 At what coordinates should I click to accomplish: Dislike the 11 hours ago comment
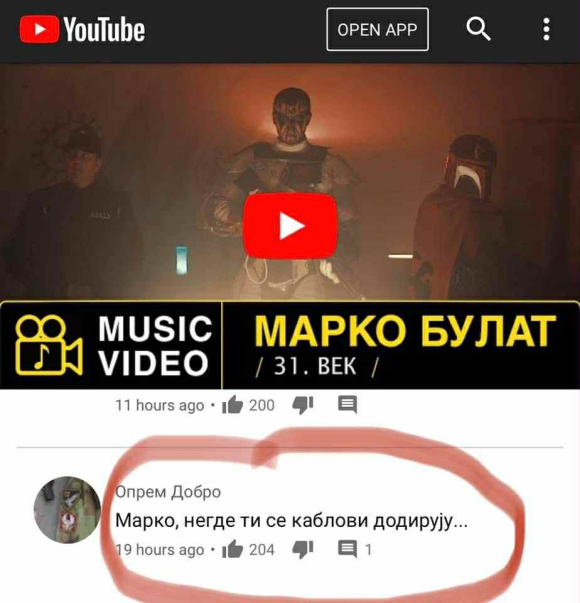(303, 405)
